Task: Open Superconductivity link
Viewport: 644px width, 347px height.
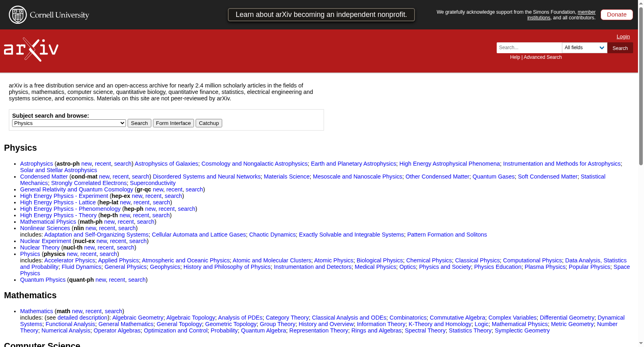Action: coord(153,183)
